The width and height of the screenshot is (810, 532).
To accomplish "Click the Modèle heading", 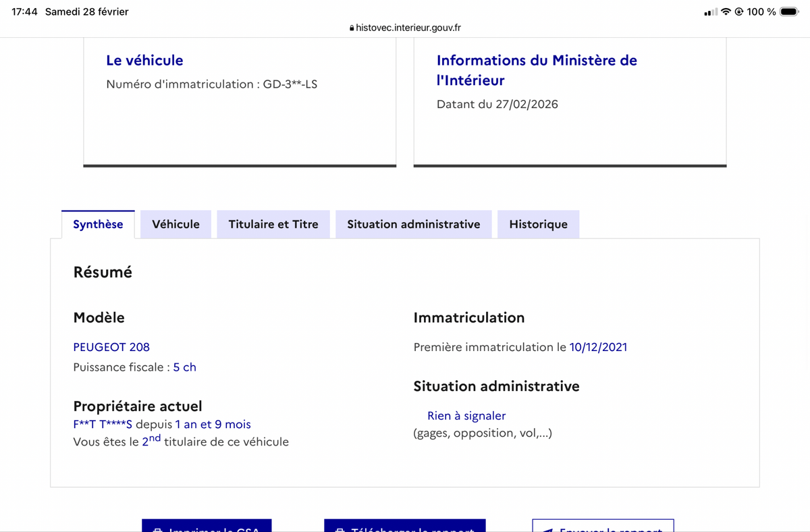I will (99, 317).
